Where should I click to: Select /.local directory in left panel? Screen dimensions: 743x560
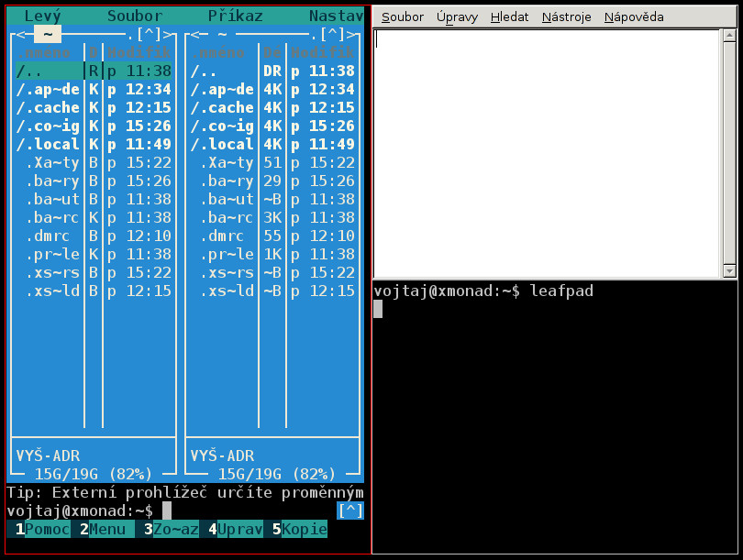[94, 145]
